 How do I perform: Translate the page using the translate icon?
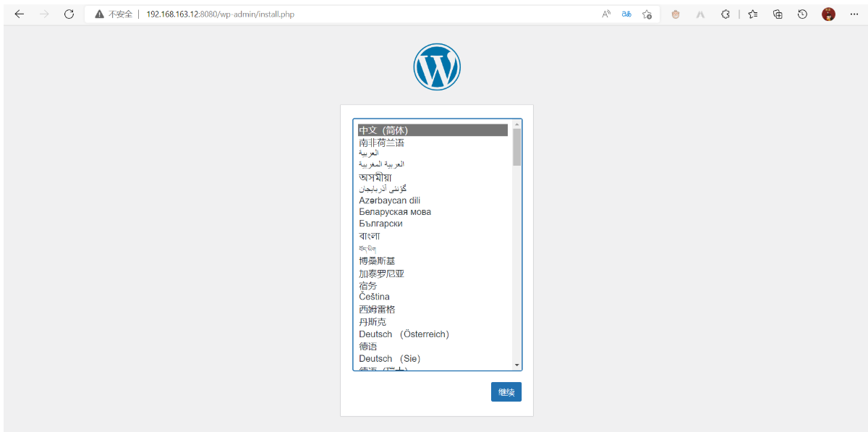[626, 13]
